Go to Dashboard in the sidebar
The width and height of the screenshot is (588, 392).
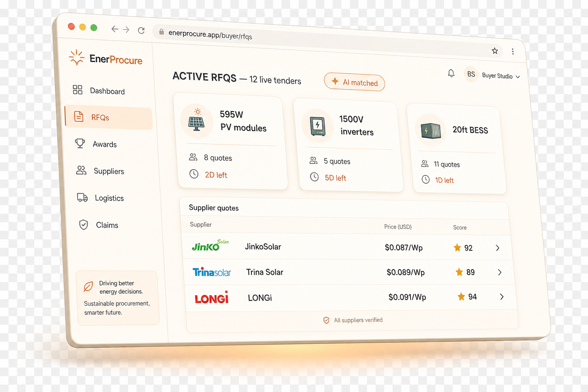[107, 91]
